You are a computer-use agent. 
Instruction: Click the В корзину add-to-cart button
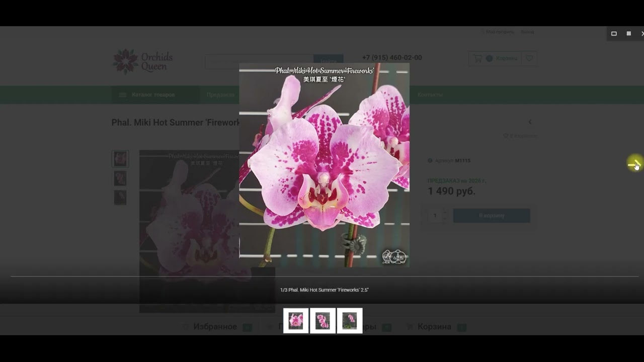tap(492, 216)
